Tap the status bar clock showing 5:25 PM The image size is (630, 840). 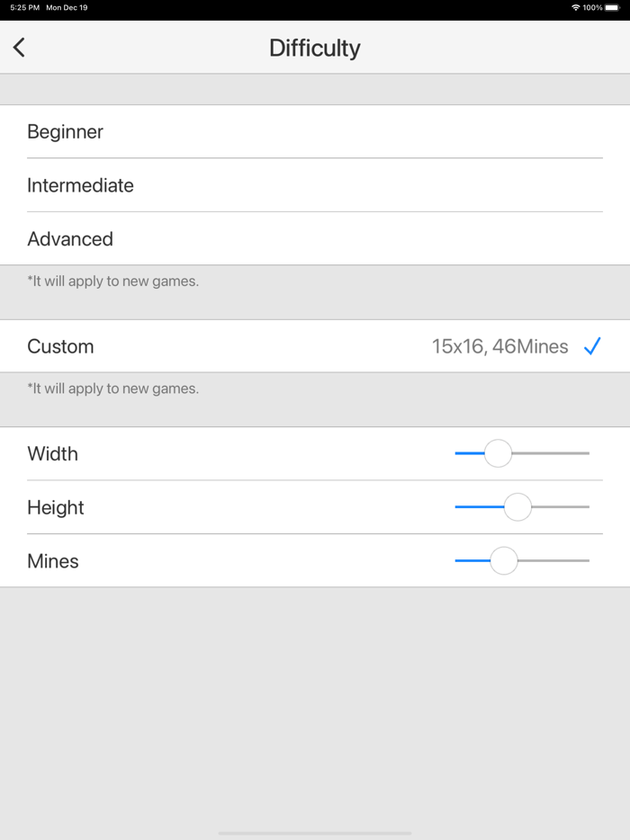[24, 7]
